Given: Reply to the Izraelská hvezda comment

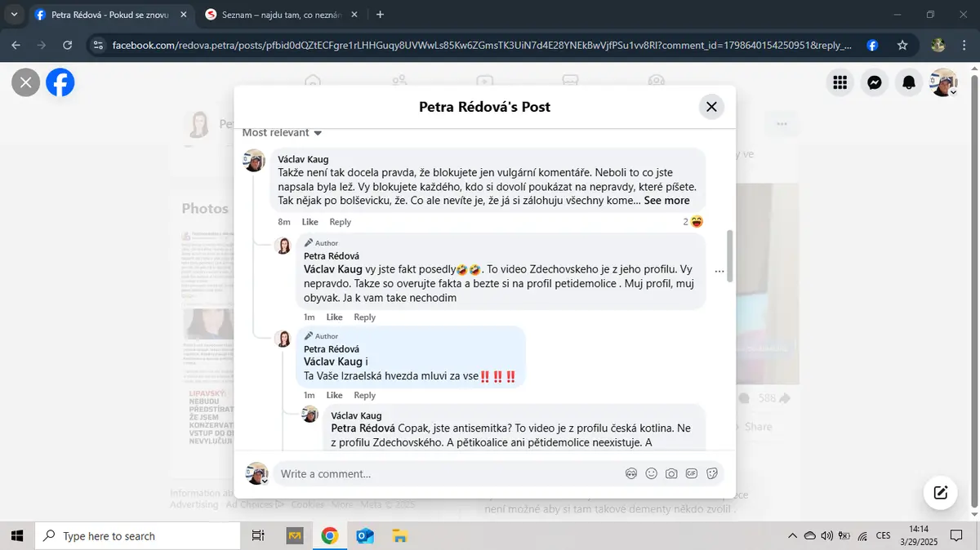Looking at the screenshot, I should click(364, 395).
